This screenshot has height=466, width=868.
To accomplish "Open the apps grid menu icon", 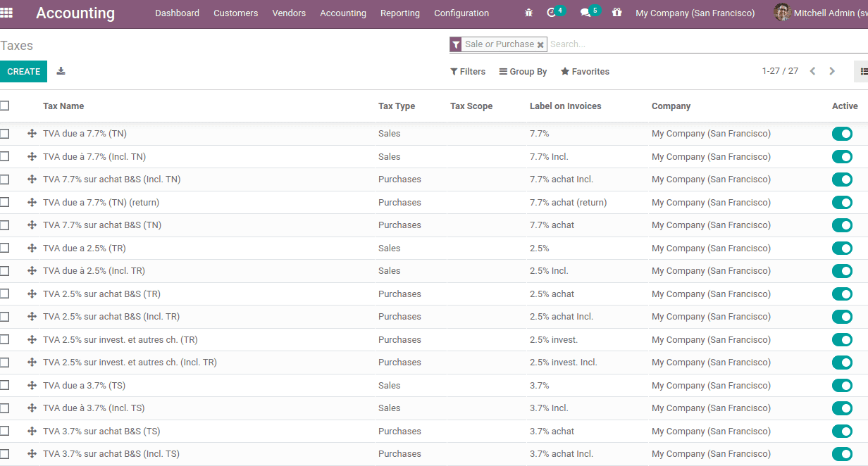I will pyautogui.click(x=6, y=13).
